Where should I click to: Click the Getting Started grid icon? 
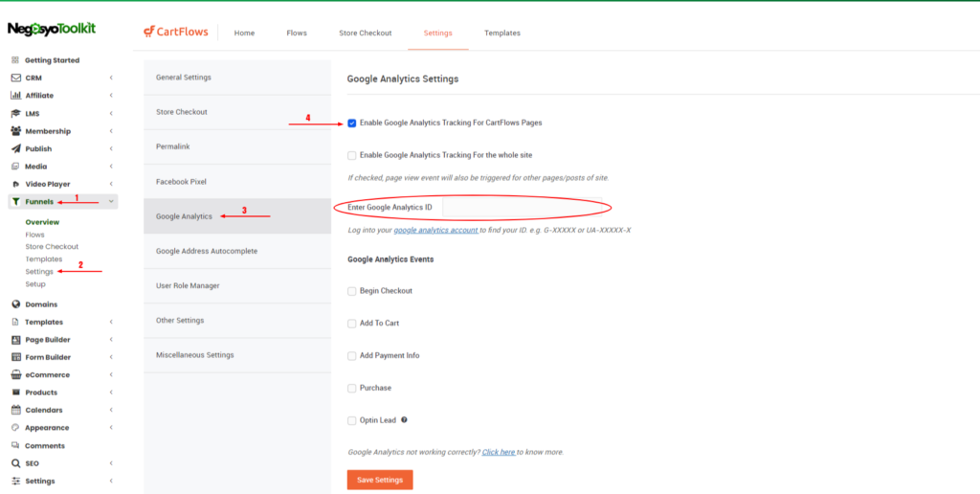click(x=15, y=60)
